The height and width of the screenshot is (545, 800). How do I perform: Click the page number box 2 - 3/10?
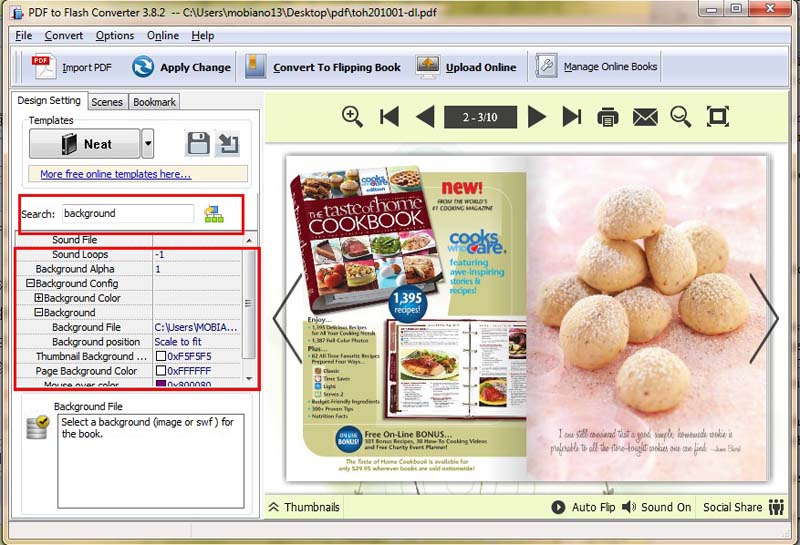pos(480,117)
